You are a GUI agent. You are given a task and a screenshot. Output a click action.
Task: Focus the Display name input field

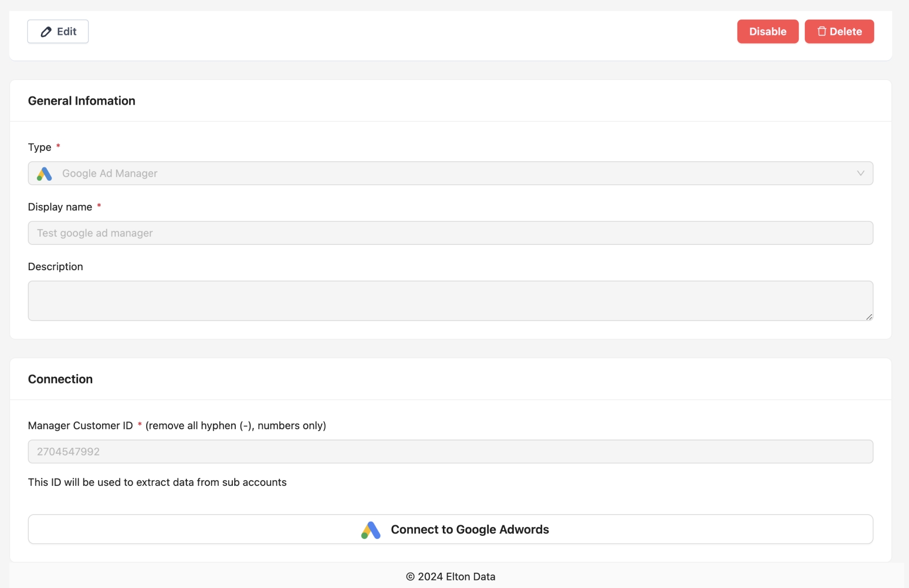450,233
